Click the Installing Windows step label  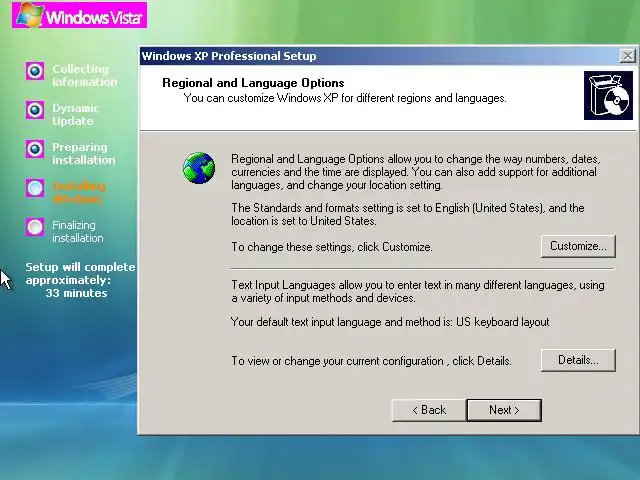pos(79,193)
